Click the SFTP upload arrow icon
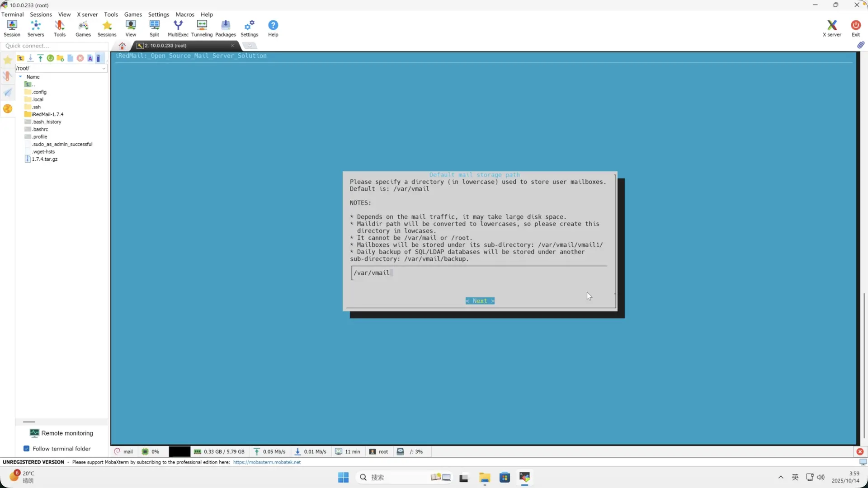 40,58
